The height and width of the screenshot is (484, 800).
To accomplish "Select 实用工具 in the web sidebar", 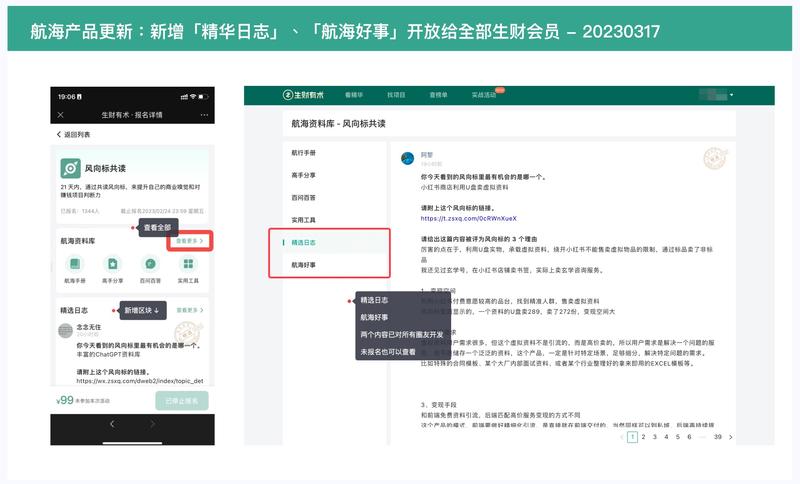I will (x=304, y=220).
